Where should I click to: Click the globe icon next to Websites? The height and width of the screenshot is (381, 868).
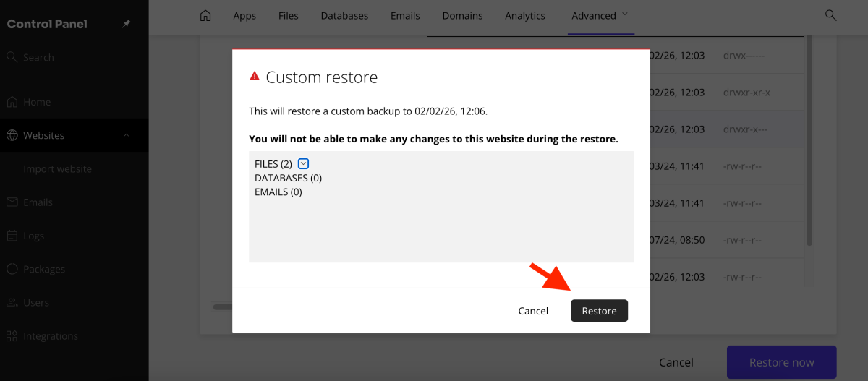[x=12, y=135]
